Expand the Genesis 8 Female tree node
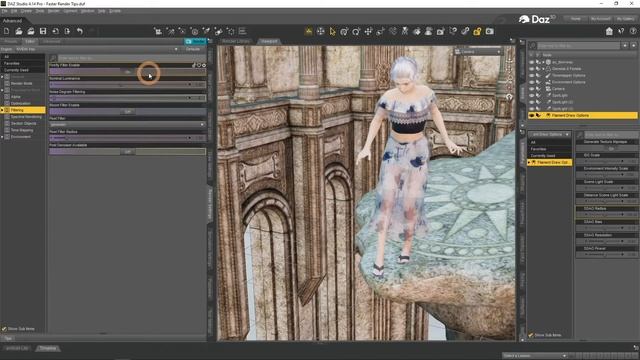Screen dimensions: 640x360 point(543,69)
